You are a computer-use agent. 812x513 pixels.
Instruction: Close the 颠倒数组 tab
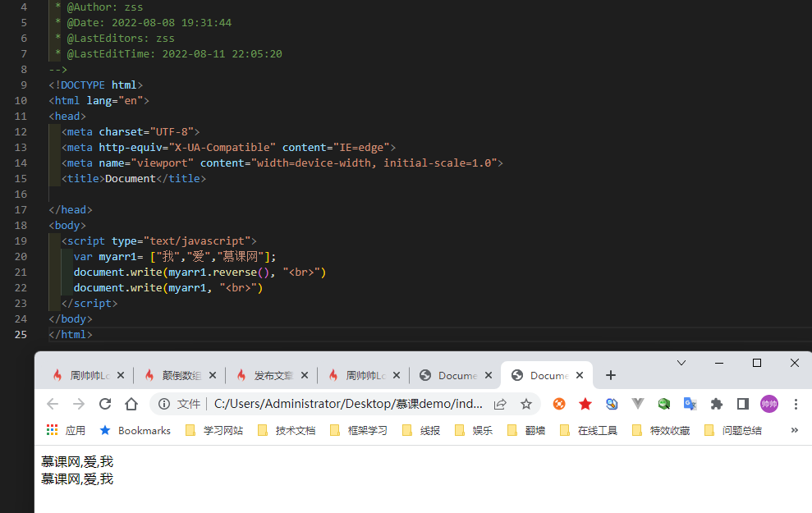pos(213,375)
